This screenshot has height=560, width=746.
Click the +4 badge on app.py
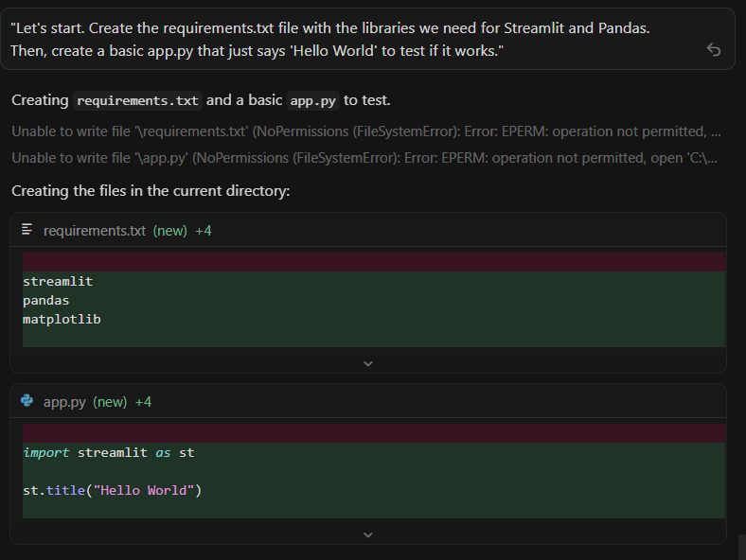tap(143, 402)
